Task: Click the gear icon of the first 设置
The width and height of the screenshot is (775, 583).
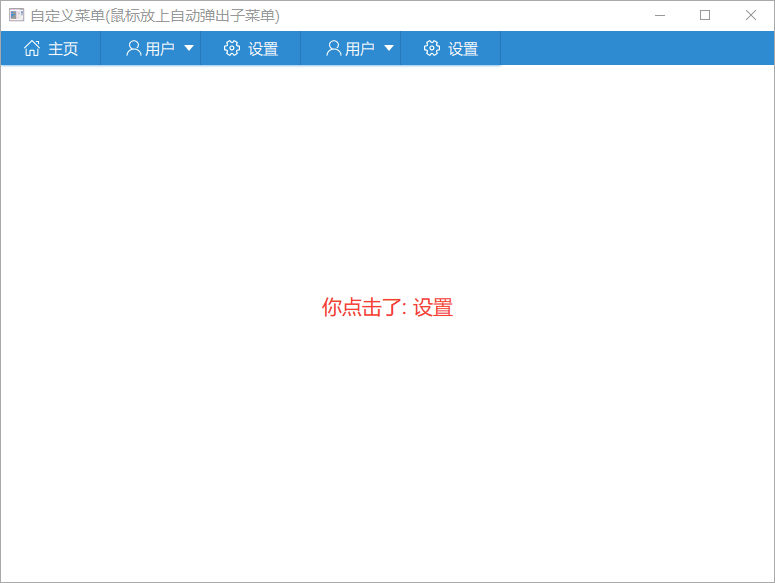Action: (232, 48)
